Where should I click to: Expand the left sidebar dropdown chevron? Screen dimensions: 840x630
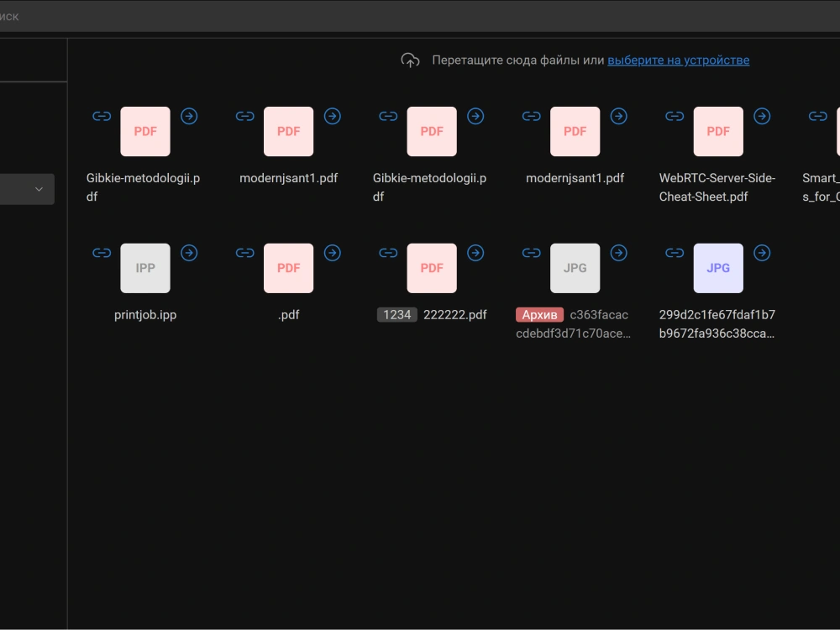(39, 189)
